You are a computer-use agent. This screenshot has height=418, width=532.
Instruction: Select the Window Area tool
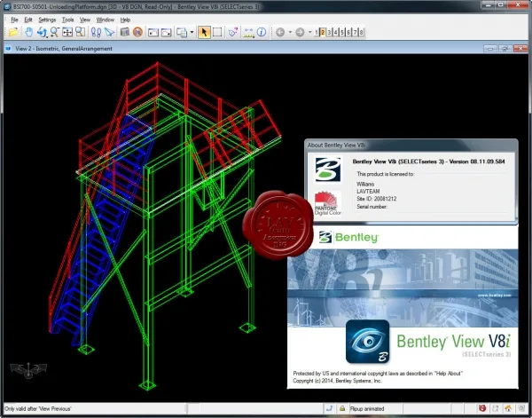[81, 32]
